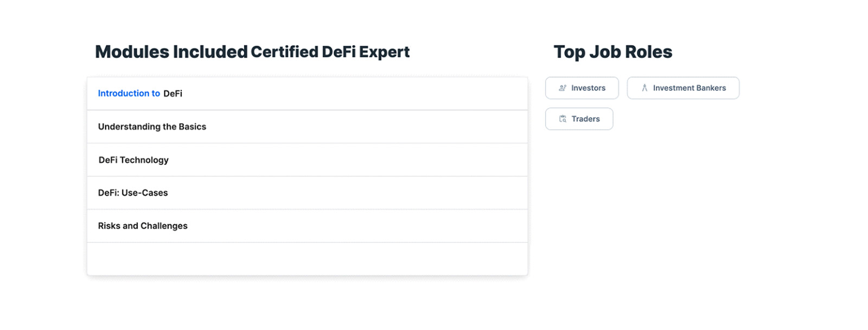Open the Risks and Challenges module row
Viewport: 868px width, 330px height.
click(x=307, y=226)
